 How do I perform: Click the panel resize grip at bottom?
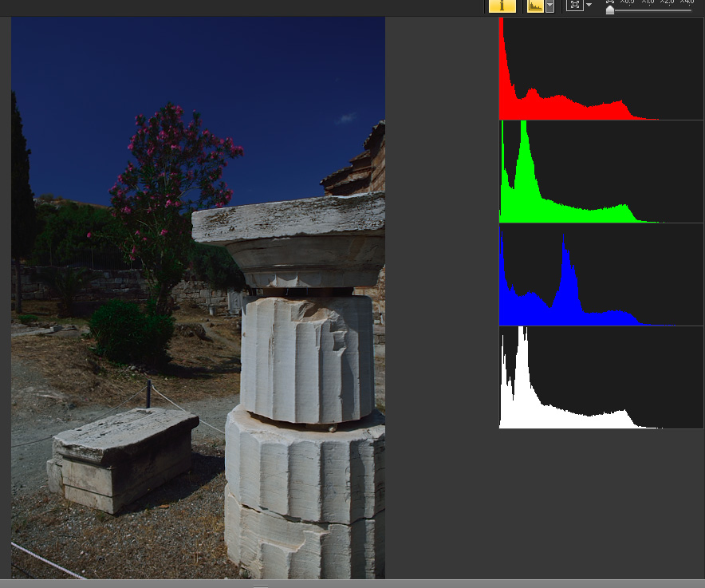click(x=261, y=586)
